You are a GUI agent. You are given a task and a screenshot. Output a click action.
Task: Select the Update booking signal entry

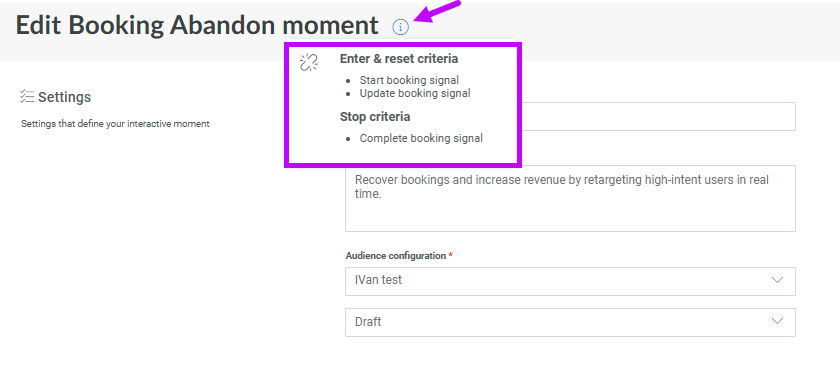tap(415, 93)
